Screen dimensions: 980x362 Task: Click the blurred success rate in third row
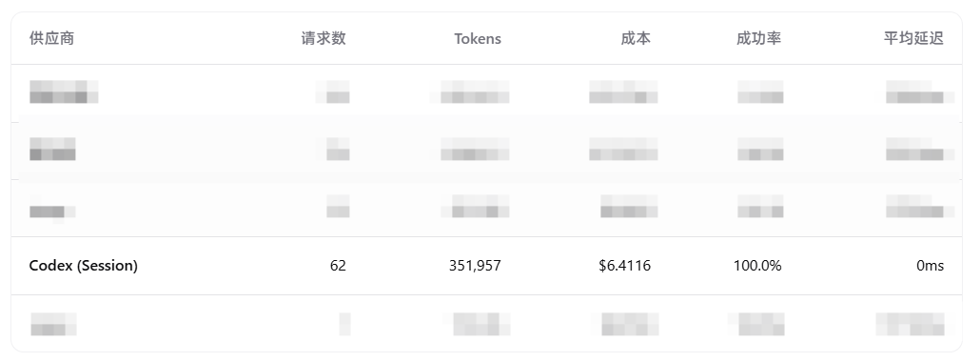click(760, 206)
